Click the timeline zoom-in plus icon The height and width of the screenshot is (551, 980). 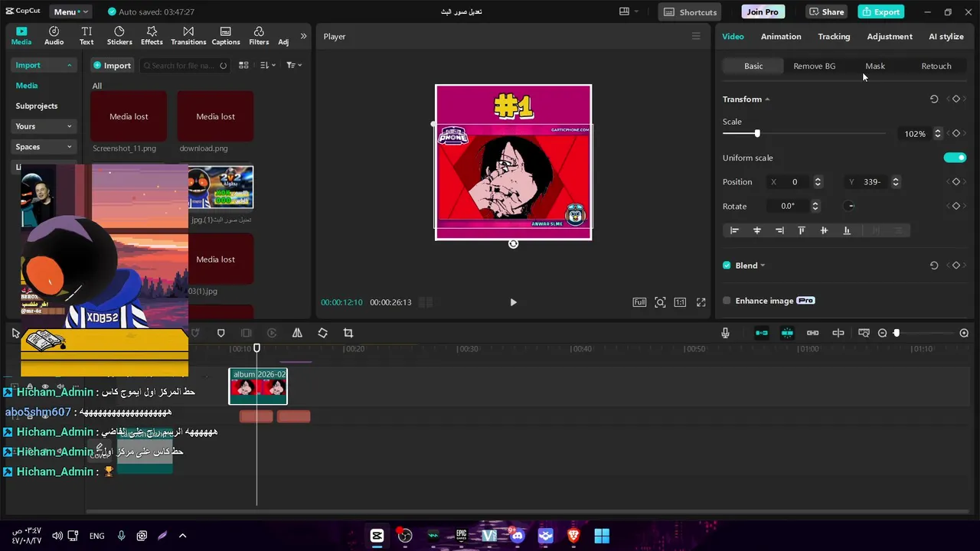[964, 333]
